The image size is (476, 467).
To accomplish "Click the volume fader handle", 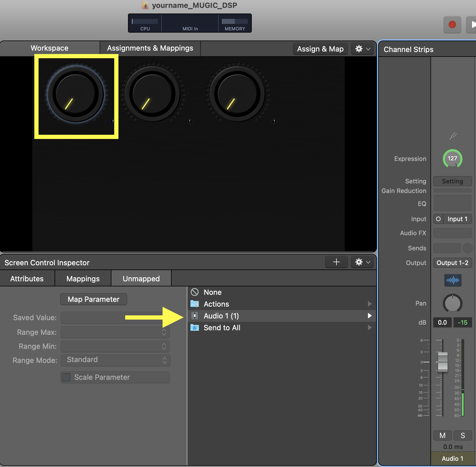I will click(443, 362).
